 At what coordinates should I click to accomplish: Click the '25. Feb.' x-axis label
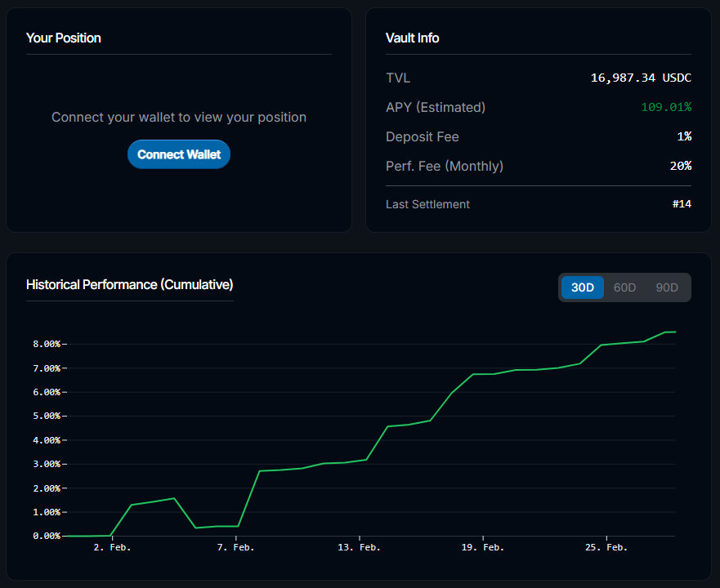[606, 547]
